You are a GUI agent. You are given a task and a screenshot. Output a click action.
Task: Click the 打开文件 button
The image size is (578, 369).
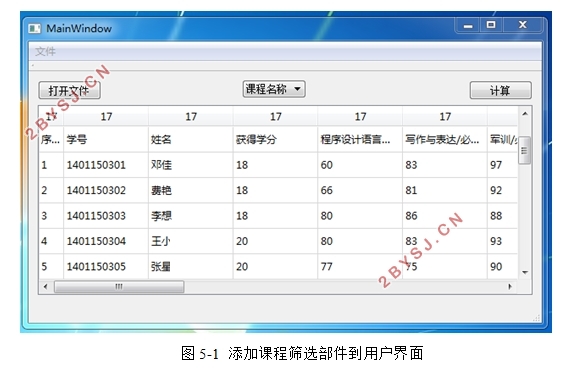pyautogui.click(x=69, y=90)
